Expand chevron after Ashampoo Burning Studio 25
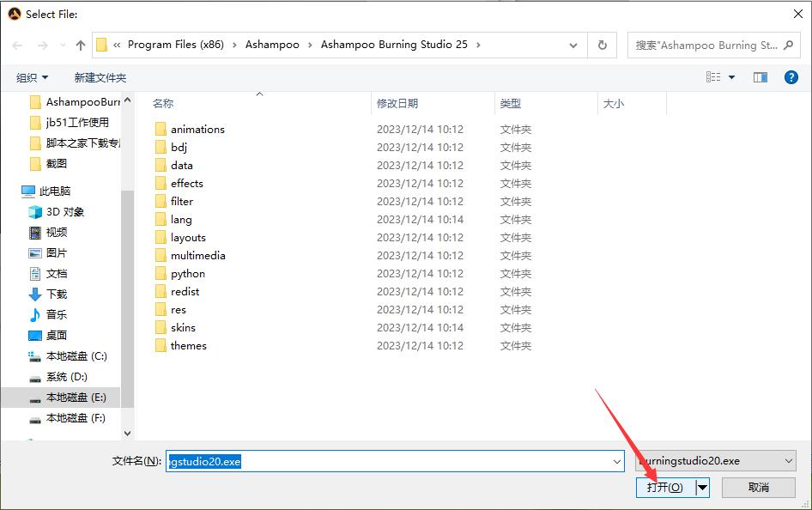This screenshot has height=510, width=812. (x=478, y=45)
